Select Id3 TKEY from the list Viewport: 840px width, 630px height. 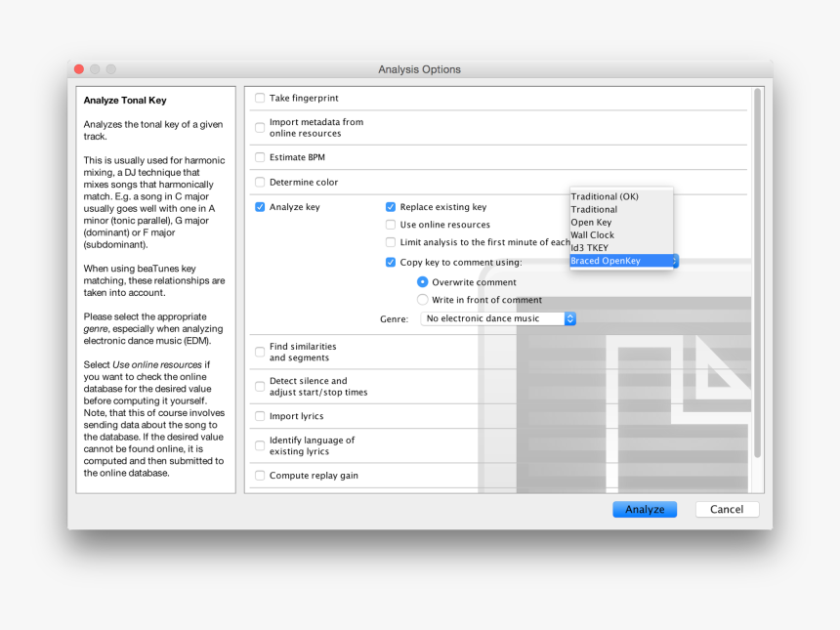click(590, 248)
